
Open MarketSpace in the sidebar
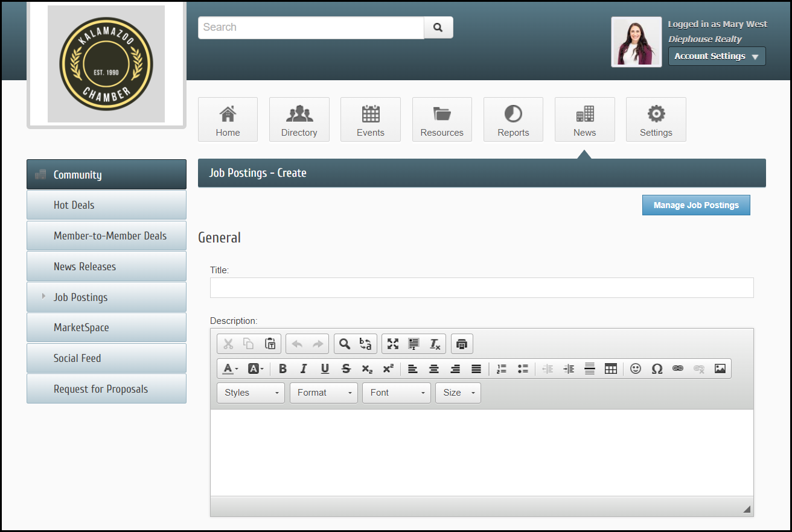[x=106, y=328]
